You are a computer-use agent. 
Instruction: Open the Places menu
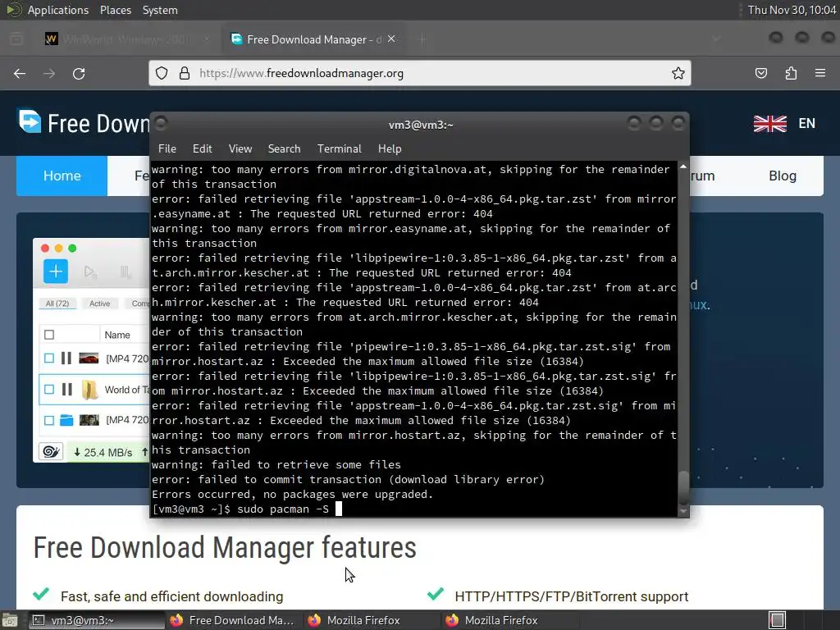pyautogui.click(x=115, y=10)
